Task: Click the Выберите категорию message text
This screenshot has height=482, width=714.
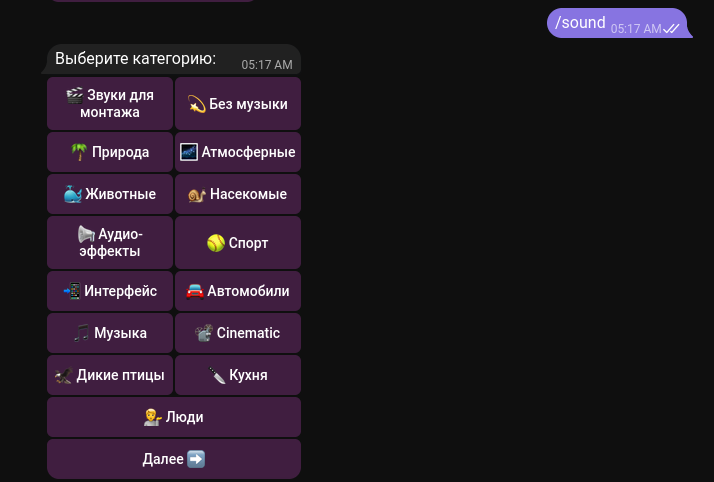Action: (x=135, y=59)
